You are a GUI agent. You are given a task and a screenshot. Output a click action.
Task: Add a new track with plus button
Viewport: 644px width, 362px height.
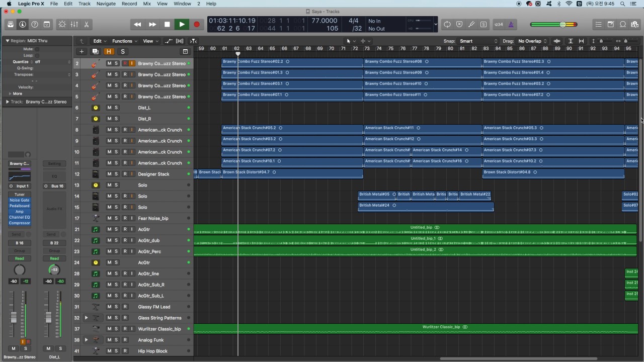click(82, 51)
